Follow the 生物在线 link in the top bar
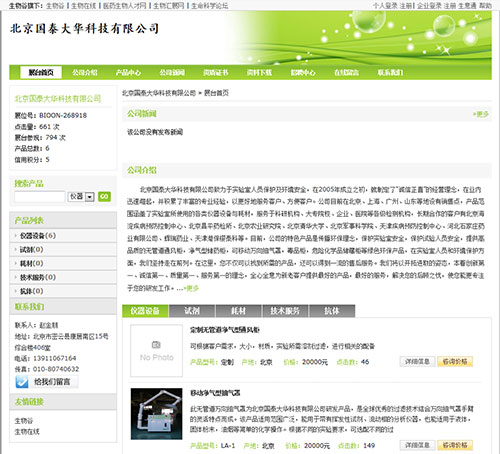The width and height of the screenshot is (500, 454). [83, 6]
